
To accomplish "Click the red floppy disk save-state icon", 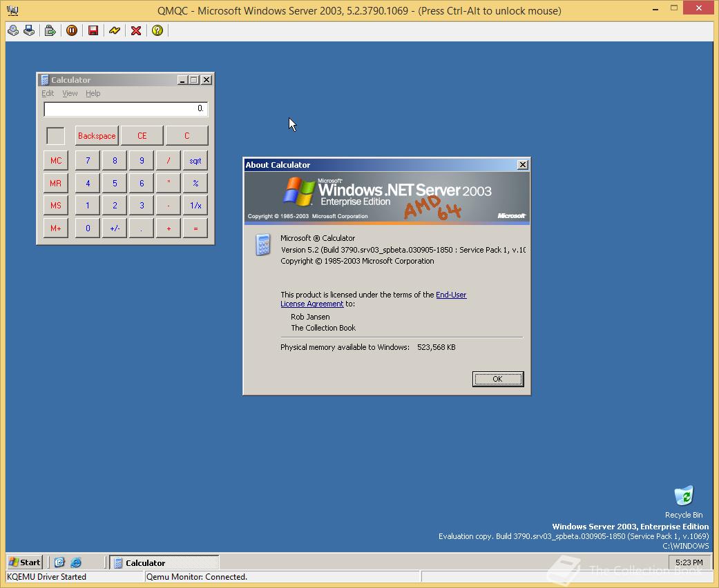I will pyautogui.click(x=93, y=30).
